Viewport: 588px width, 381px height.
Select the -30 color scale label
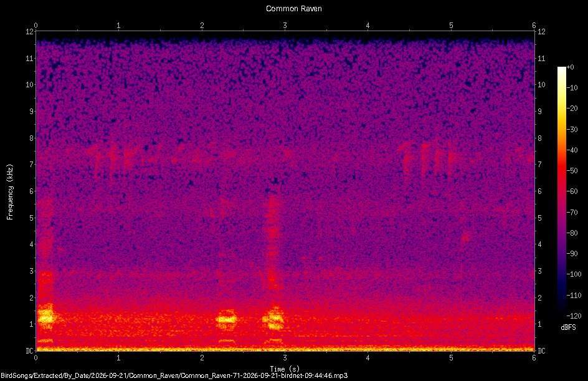pyautogui.click(x=572, y=130)
